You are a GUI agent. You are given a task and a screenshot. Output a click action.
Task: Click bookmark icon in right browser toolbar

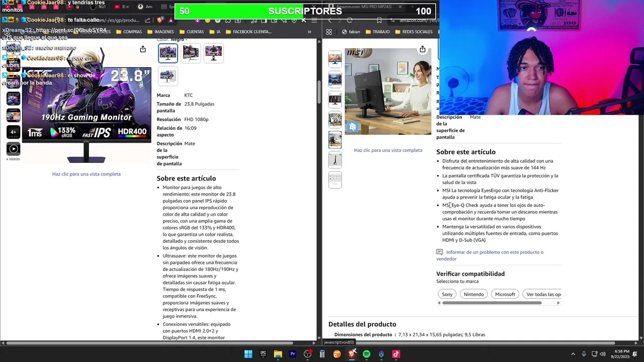click(x=379, y=20)
